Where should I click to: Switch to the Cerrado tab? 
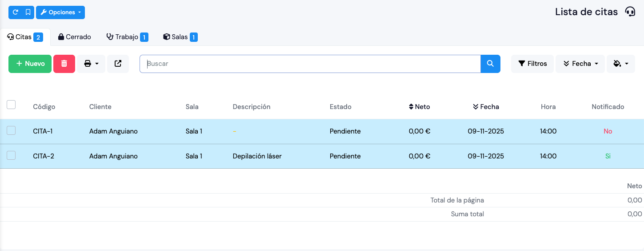pos(74,37)
